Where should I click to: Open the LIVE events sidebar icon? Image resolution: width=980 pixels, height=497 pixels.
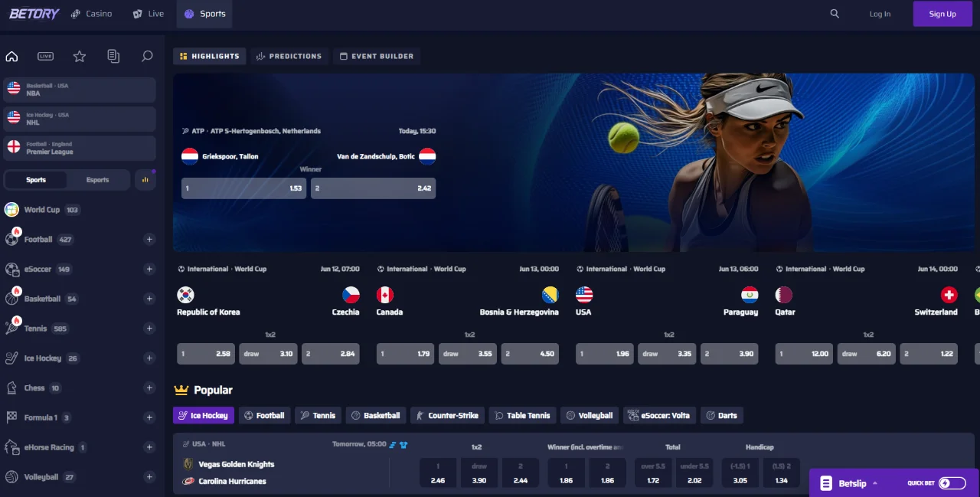pos(45,56)
